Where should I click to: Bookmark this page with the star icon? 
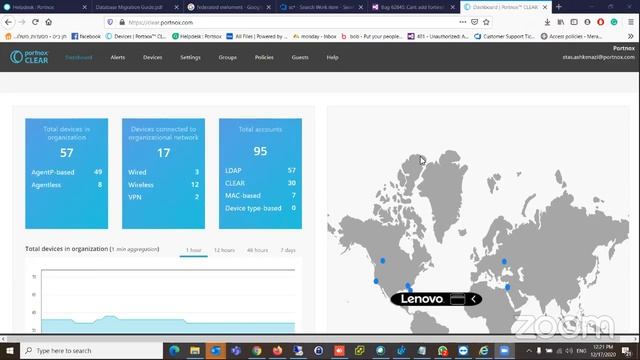pos(486,22)
